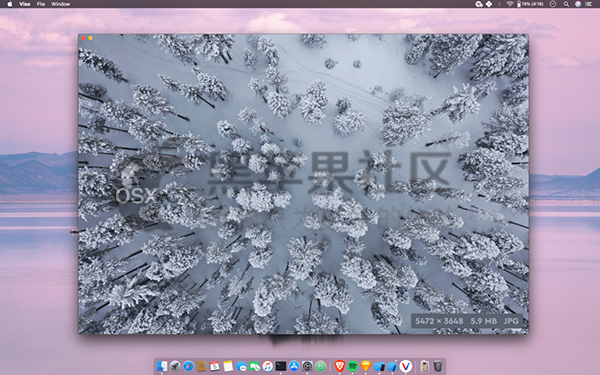Open the Calendar dock icon
The height and width of the screenshot is (375, 600).
click(x=215, y=366)
